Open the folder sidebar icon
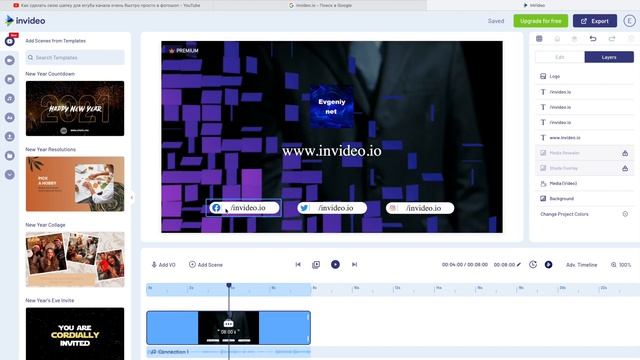Image resolution: width=640 pixels, height=360 pixels. 10,156
